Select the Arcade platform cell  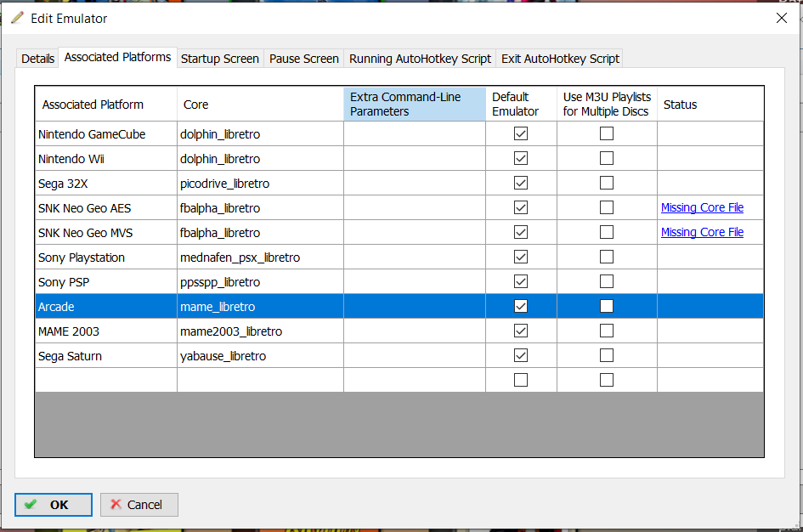[x=106, y=306]
